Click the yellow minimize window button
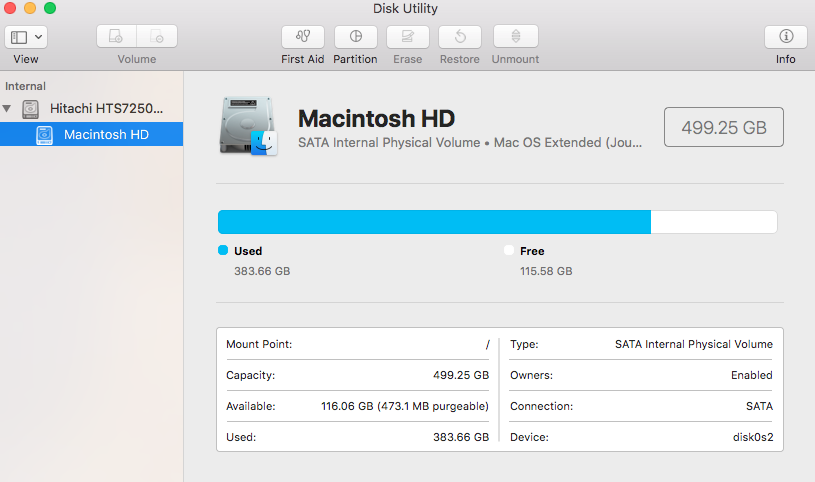 coord(30,8)
